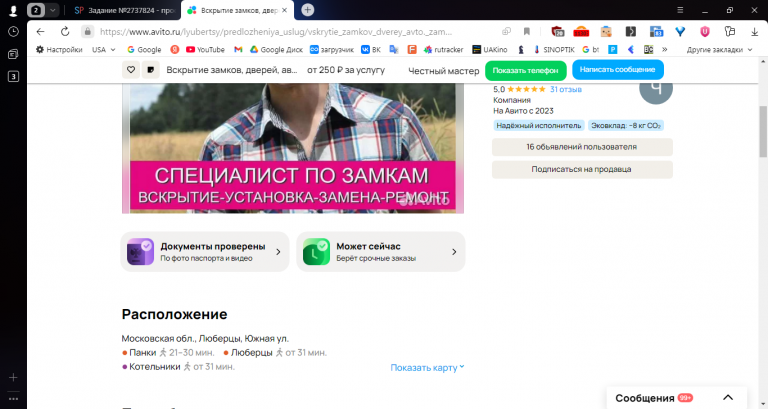The height and width of the screenshot is (409, 768).
Task: Open the YouTube bookmark
Action: [x=205, y=49]
